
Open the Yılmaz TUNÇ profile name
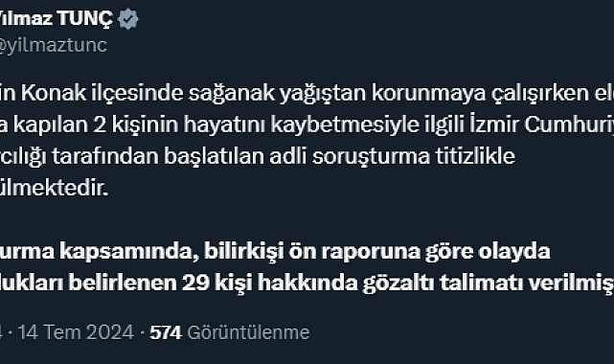(x=56, y=18)
